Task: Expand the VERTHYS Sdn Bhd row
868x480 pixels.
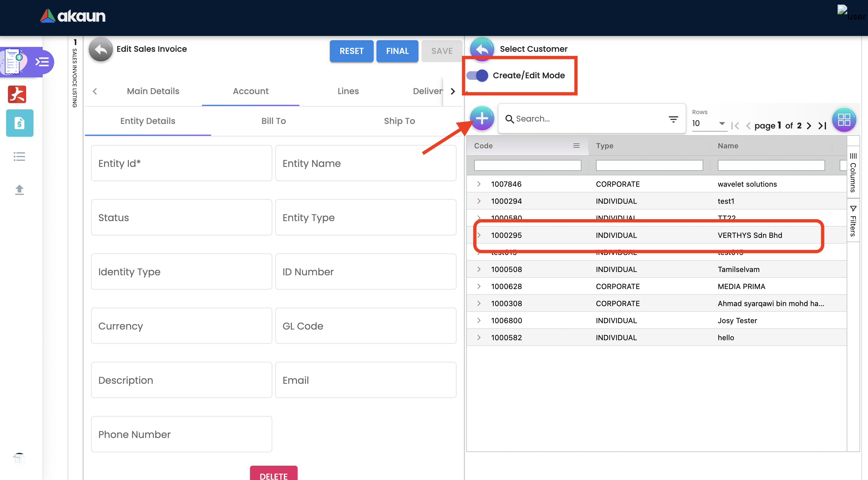Action: pos(479,235)
